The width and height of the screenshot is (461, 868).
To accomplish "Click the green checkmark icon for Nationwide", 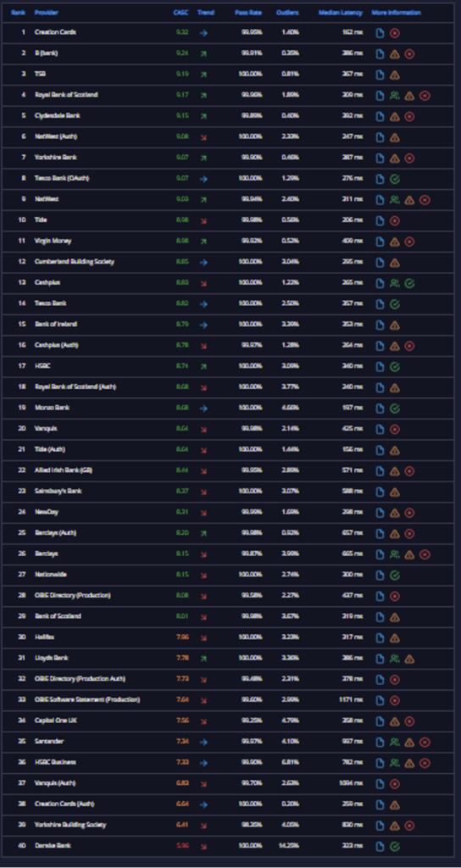I will [395, 576].
